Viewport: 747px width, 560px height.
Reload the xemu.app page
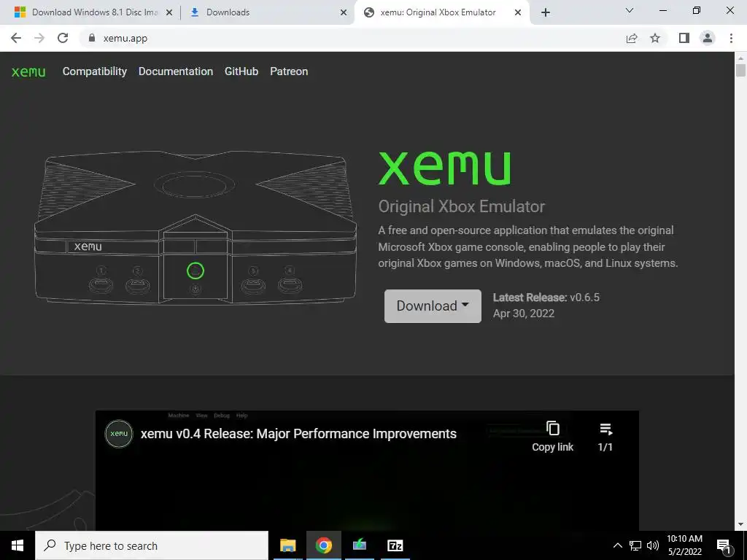tap(63, 38)
